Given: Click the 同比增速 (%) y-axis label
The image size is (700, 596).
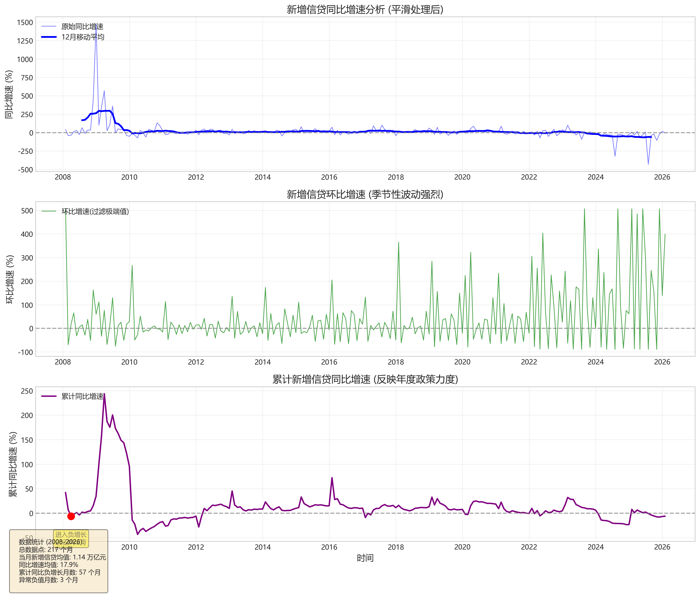Looking at the screenshot, I should coord(9,94).
